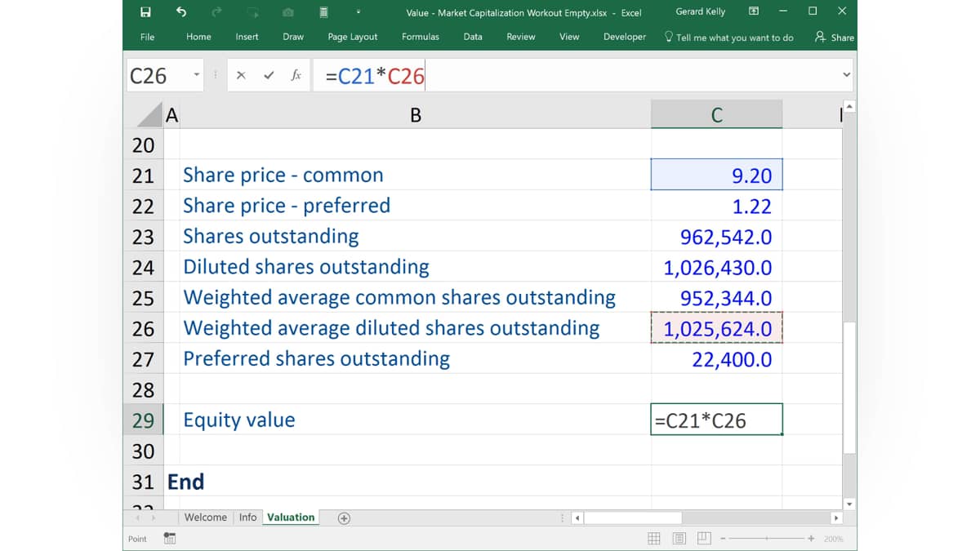
Task: Switch to the Welcome sheet tab
Action: (x=205, y=518)
